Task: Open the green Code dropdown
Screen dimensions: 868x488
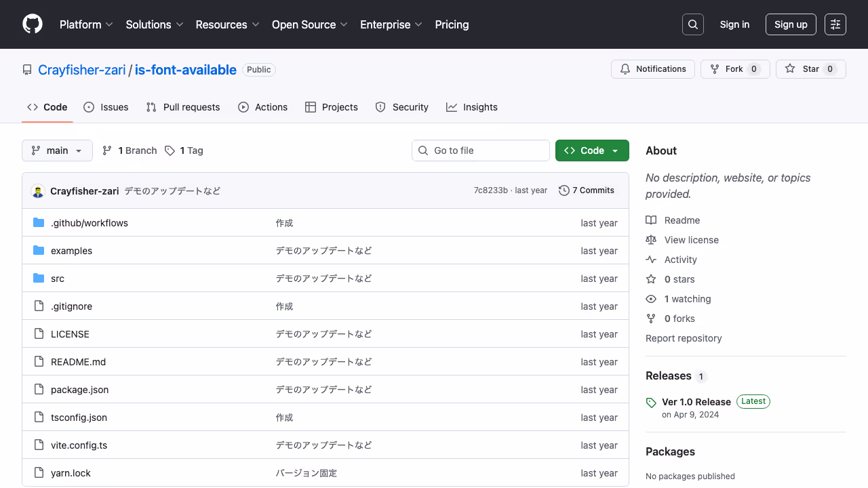Action: 591,150
